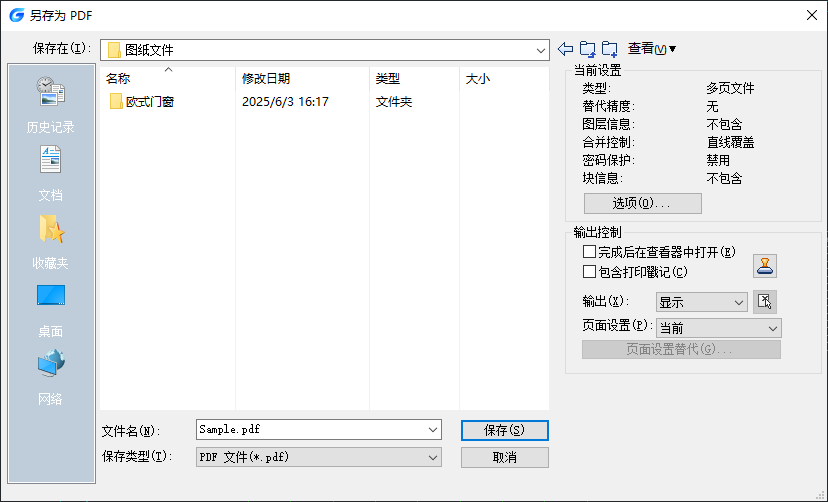The image size is (828, 502).
Task: Click the 保存(S) button
Action: [505, 430]
